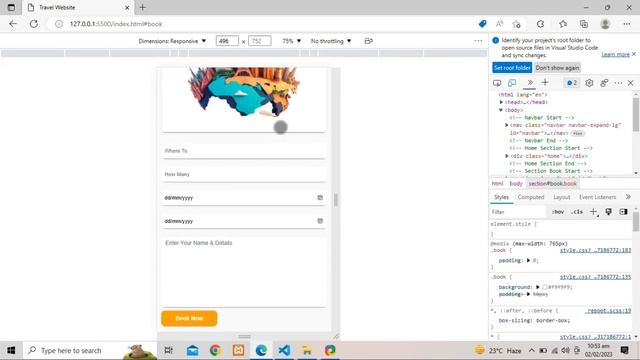Toggle the inspect element picker icon
Viewport: 640px width, 360px height.
click(x=497, y=83)
